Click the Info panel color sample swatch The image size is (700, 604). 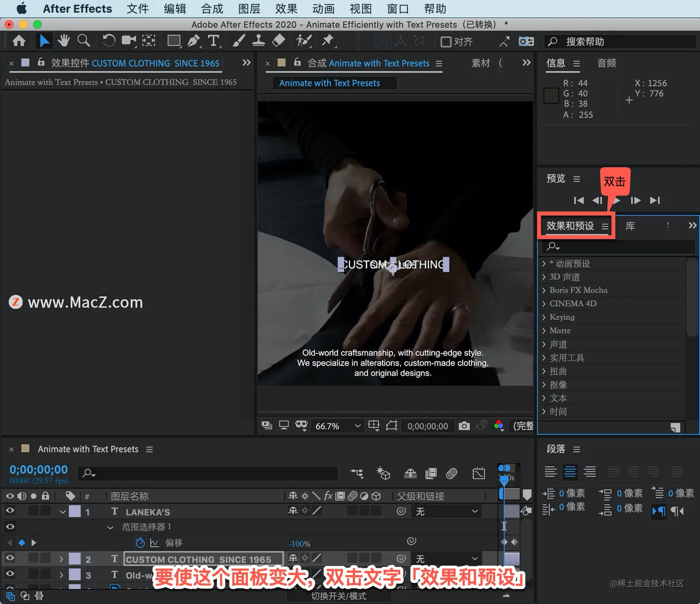tap(551, 96)
